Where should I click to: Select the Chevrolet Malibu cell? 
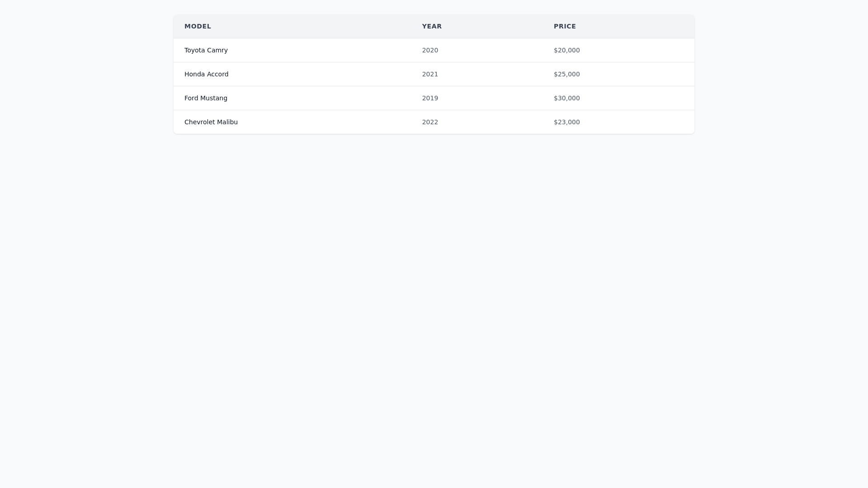tap(292, 122)
